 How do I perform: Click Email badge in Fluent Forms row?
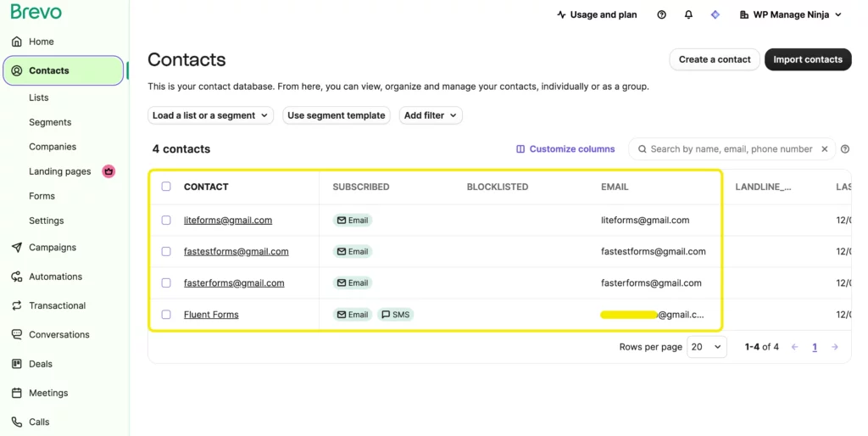tap(353, 314)
